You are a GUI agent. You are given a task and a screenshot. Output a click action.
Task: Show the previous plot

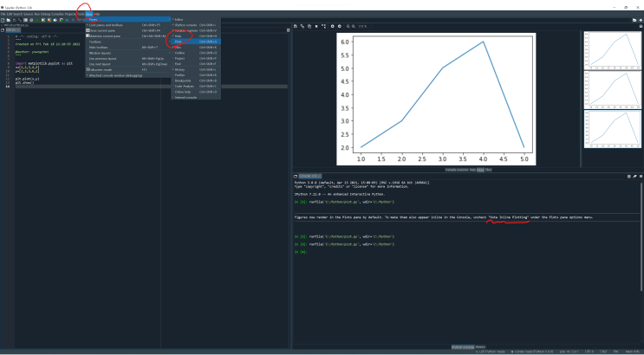[332, 26]
